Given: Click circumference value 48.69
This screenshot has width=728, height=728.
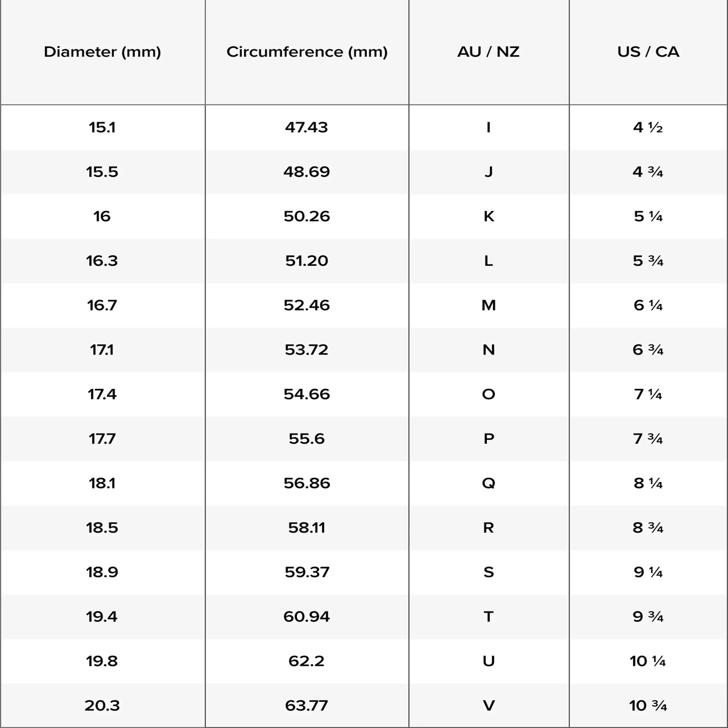Looking at the screenshot, I should tap(307, 172).
